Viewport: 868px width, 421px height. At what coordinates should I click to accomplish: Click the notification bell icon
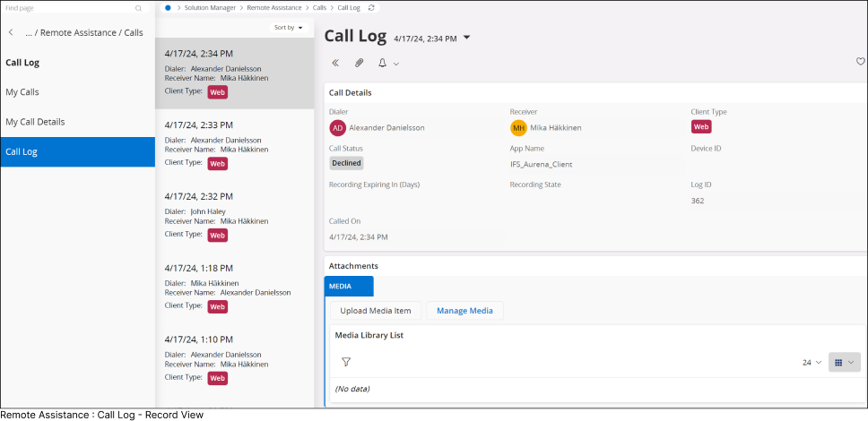[383, 63]
